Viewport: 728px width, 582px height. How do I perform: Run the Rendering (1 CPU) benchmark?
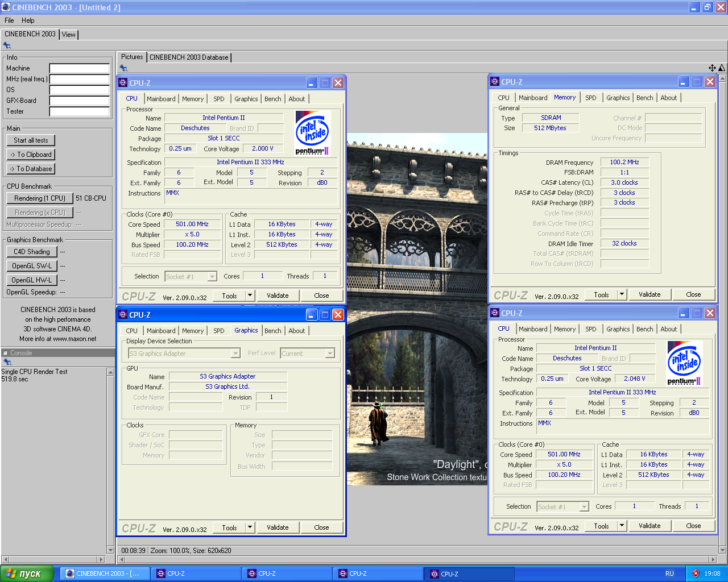click(40, 198)
